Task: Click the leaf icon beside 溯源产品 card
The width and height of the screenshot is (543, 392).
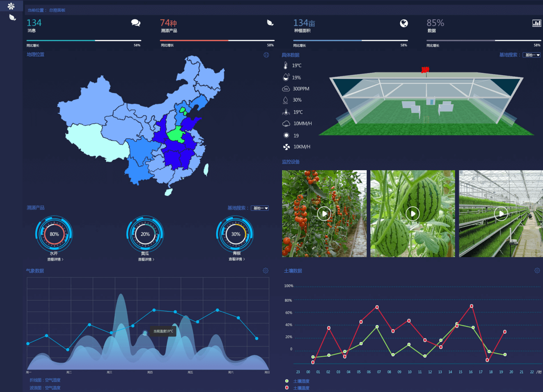Action: (x=270, y=23)
